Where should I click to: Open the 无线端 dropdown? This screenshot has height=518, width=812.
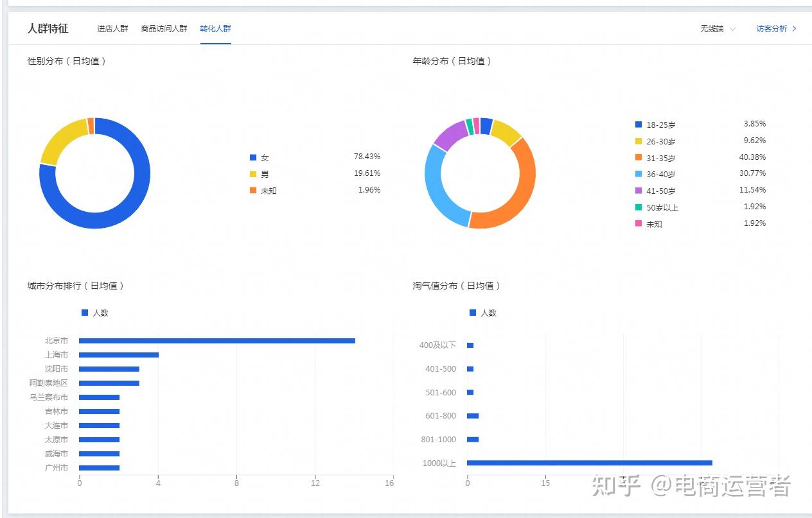718,29
